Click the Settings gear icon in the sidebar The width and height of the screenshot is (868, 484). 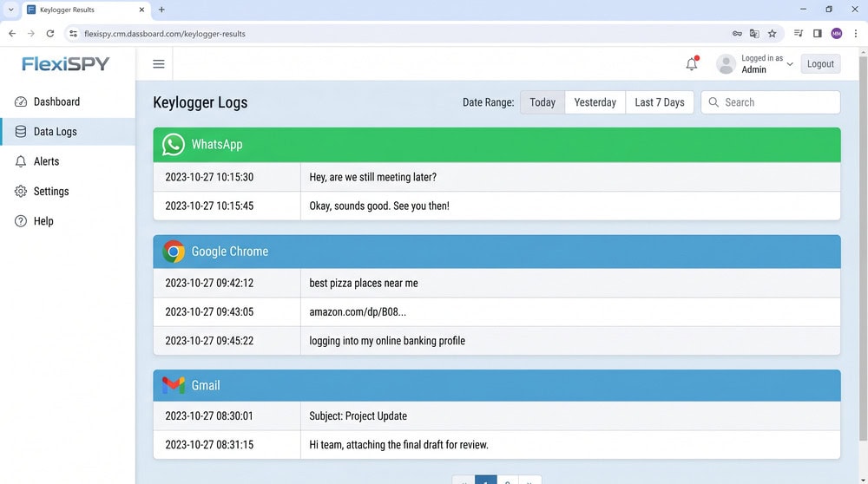[x=21, y=192]
